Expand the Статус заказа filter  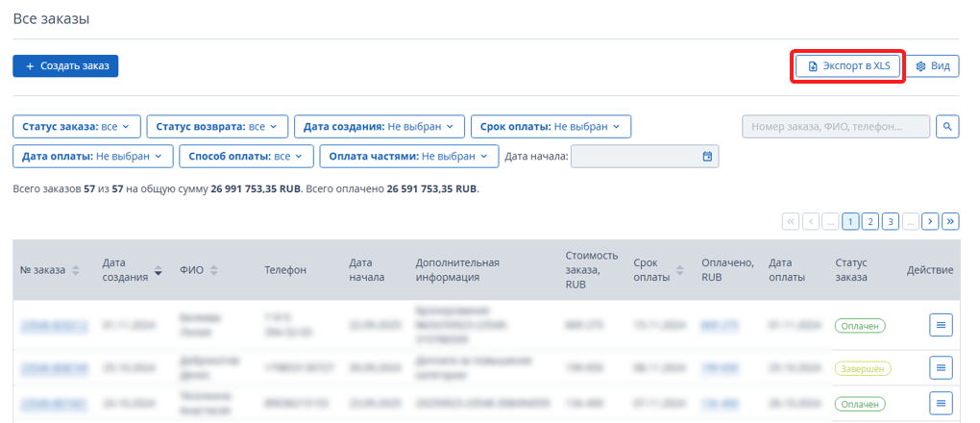point(76,126)
